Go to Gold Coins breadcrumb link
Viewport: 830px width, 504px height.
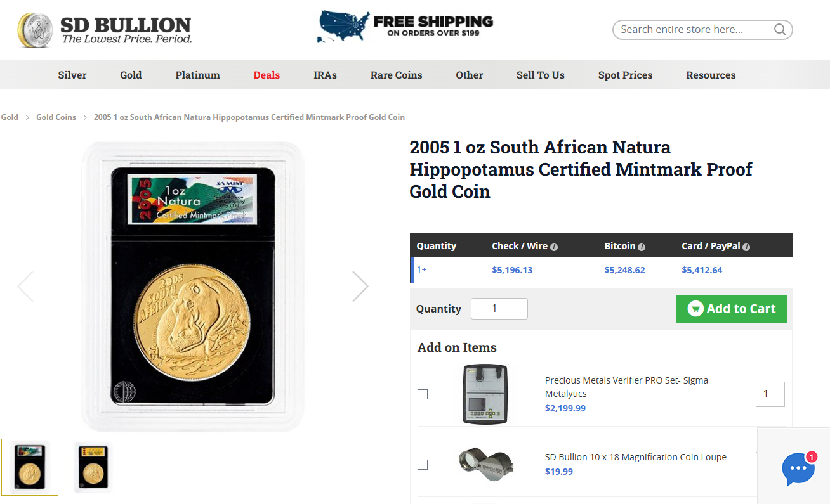[56, 117]
